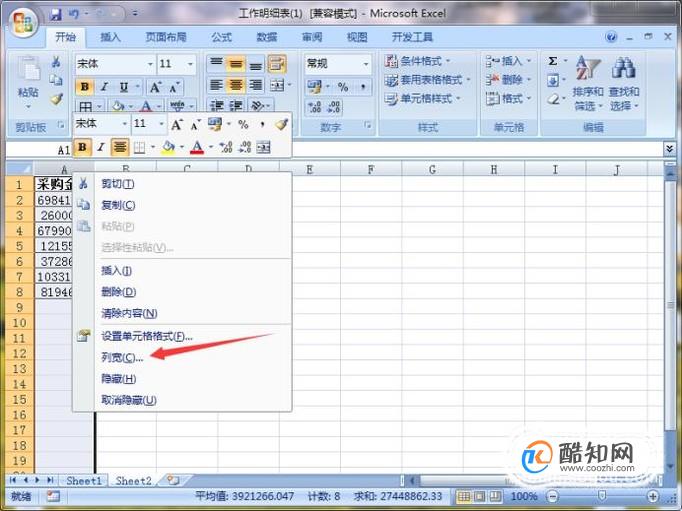
Task: Open number format dropdown 常规
Action: pos(338,64)
